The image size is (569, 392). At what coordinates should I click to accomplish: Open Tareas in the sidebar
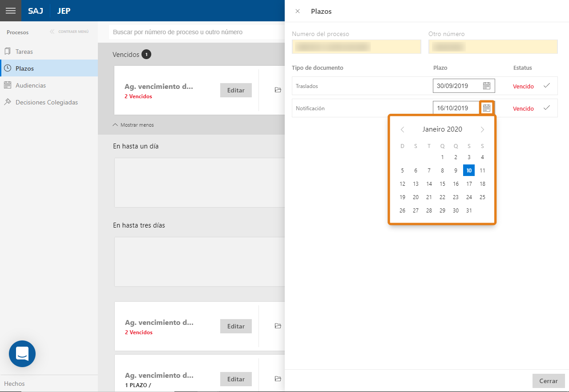24,52
